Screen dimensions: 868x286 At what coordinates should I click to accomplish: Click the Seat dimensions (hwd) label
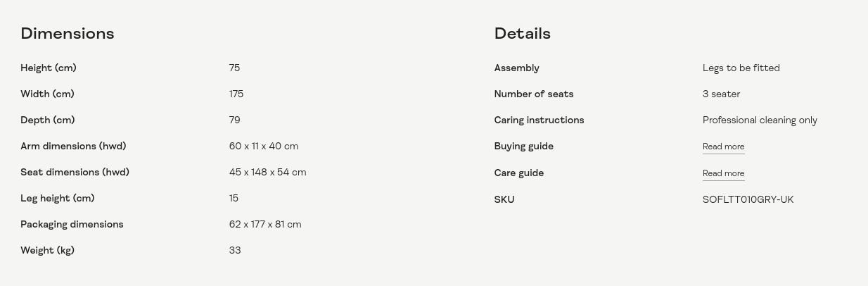point(75,173)
